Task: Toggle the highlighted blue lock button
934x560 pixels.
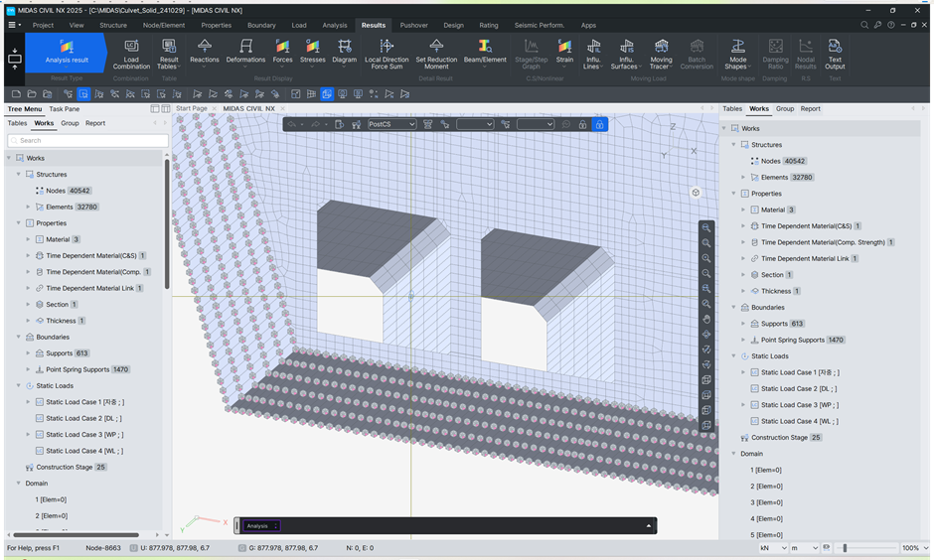Action: pyautogui.click(x=599, y=124)
